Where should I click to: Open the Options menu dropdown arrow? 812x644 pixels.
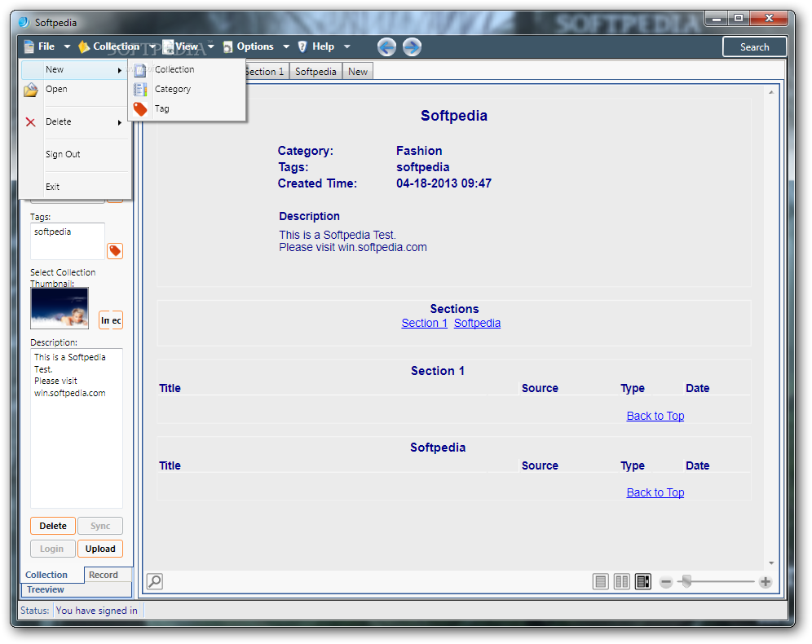coord(286,46)
